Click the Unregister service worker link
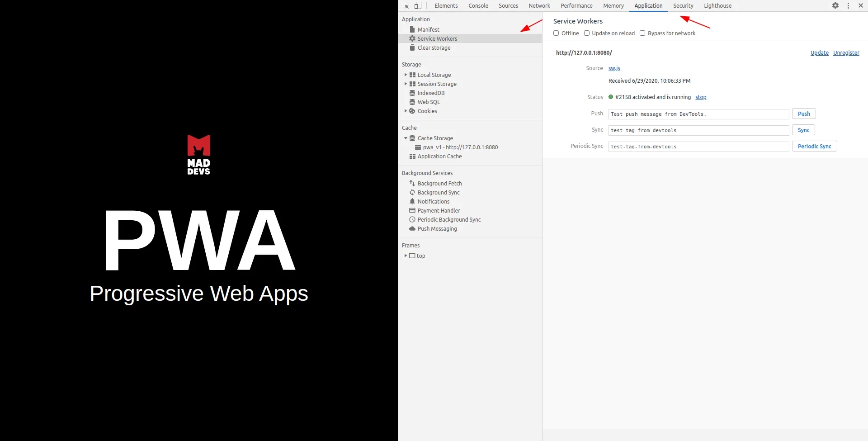This screenshot has width=868, height=441. 846,53
